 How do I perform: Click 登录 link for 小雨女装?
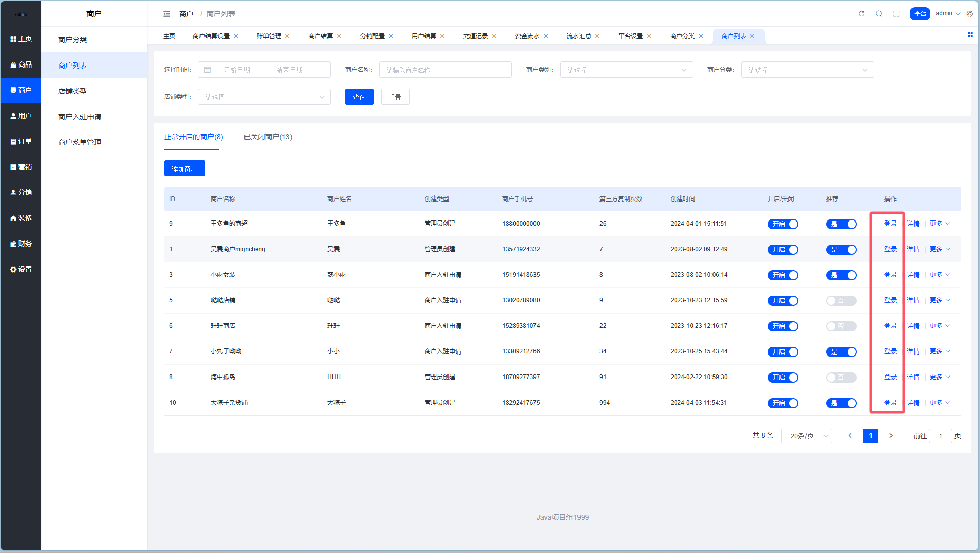pos(890,275)
